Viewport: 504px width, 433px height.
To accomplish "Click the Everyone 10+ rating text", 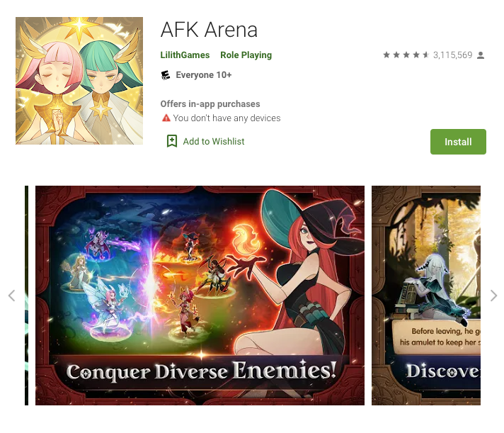I will click(x=203, y=75).
